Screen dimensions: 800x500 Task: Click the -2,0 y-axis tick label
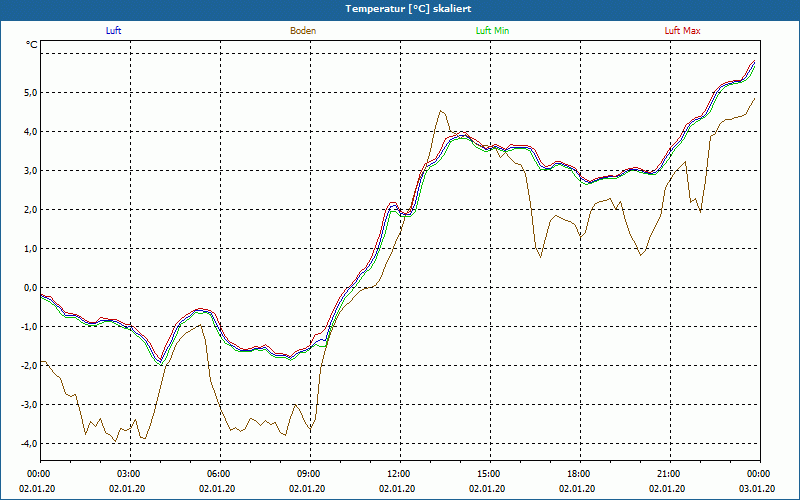29,366
